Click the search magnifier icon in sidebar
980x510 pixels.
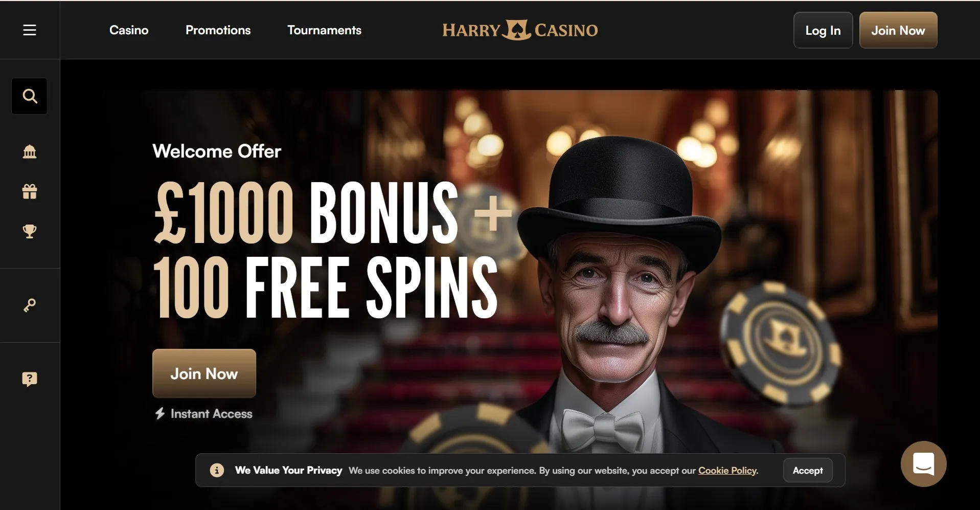pos(30,96)
